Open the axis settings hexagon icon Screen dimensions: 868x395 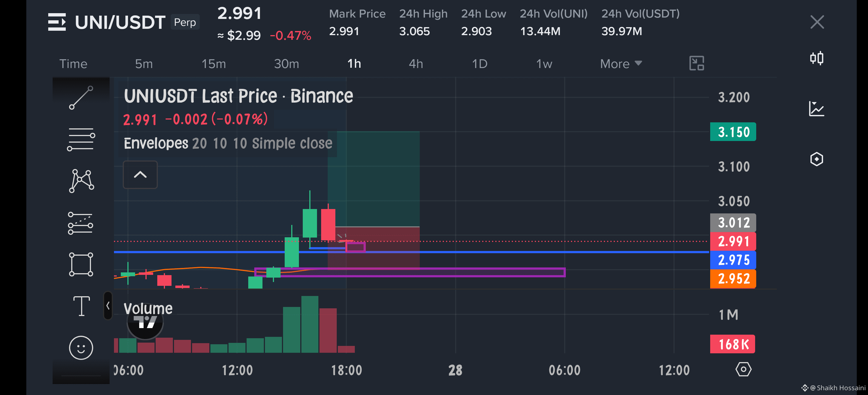(743, 369)
